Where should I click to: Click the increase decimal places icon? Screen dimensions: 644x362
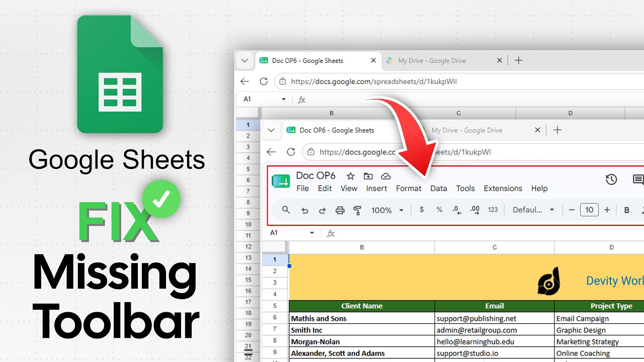click(x=474, y=210)
